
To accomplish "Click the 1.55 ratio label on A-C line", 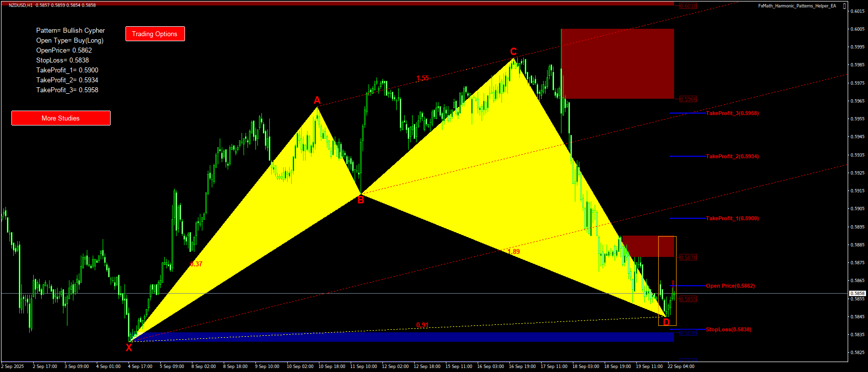I will [x=423, y=78].
